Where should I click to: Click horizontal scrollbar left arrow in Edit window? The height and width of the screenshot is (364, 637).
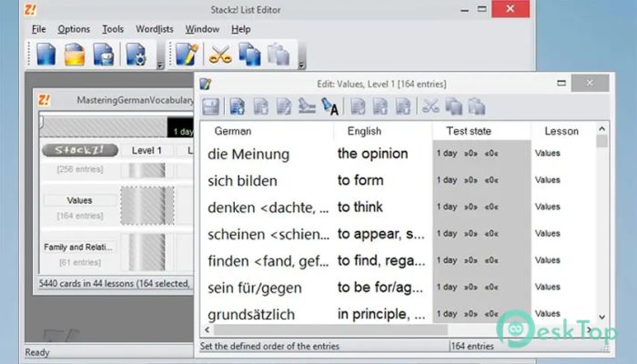click(207, 329)
